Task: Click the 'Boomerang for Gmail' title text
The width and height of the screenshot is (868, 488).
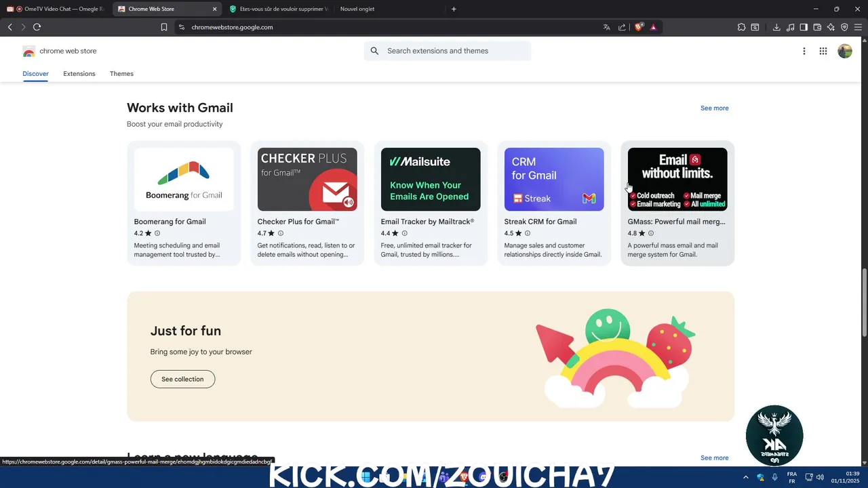Action: tap(170, 222)
